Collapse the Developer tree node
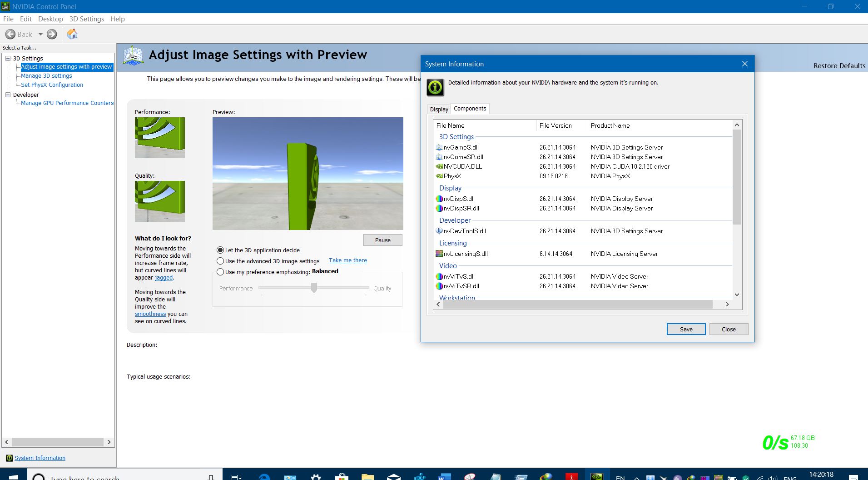868x480 pixels. pyautogui.click(x=8, y=95)
